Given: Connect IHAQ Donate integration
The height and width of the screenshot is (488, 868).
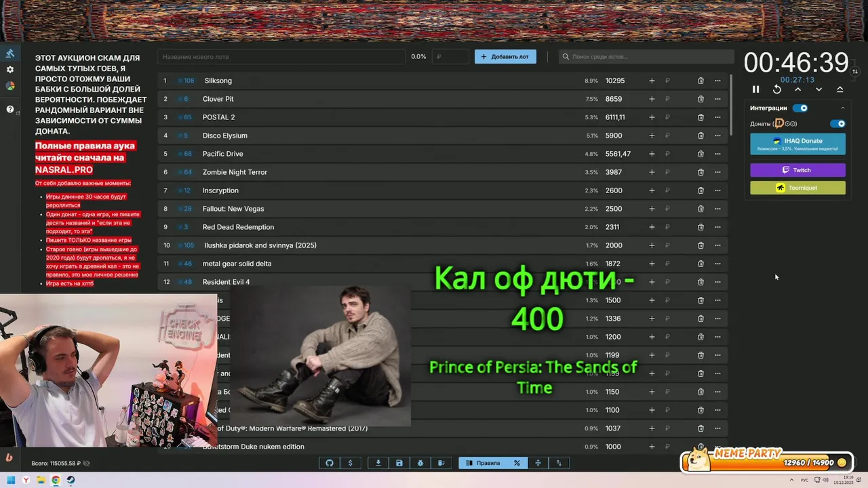Looking at the screenshot, I should coord(798,144).
